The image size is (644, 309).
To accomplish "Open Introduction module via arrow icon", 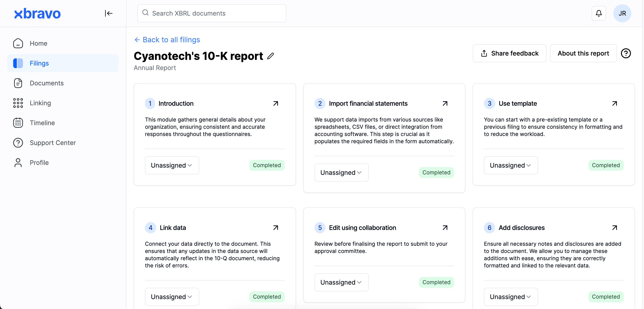I will click(275, 103).
